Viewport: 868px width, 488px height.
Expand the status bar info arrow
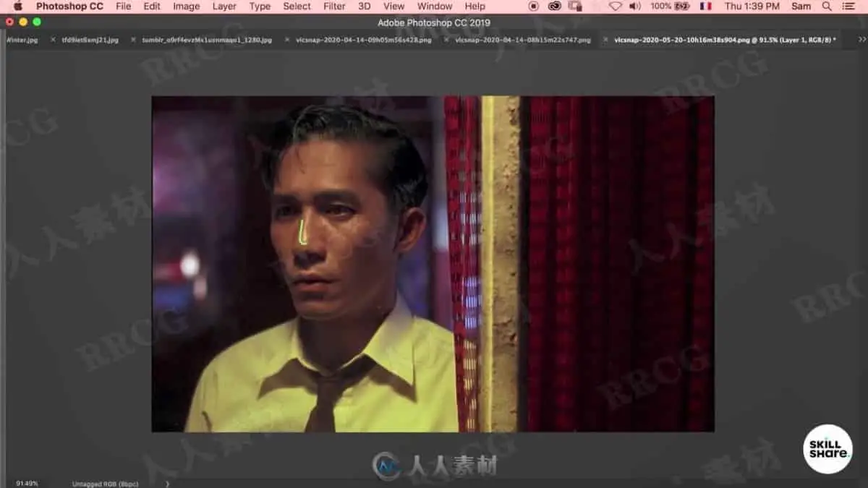[167, 483]
